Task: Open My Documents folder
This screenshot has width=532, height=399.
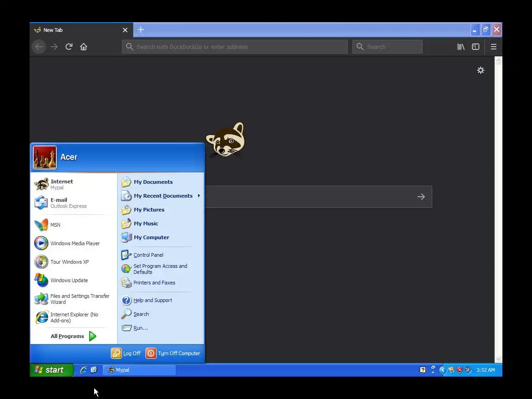Action: [161, 182]
